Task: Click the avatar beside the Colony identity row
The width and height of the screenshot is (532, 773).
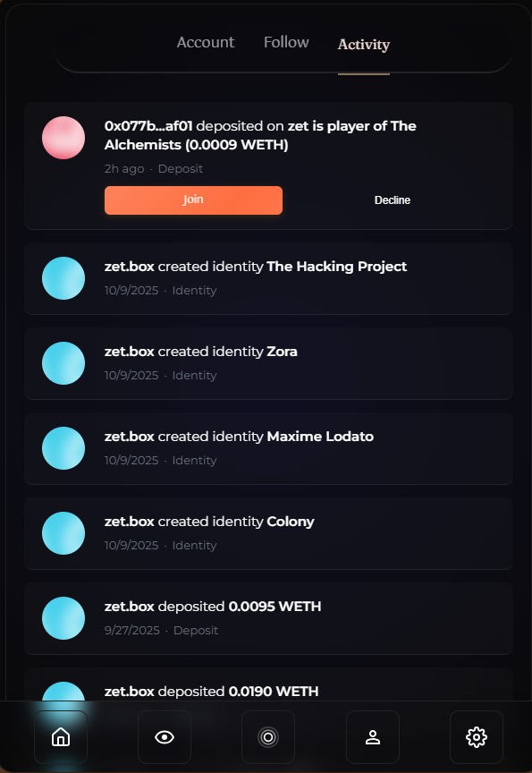Action: (63, 533)
